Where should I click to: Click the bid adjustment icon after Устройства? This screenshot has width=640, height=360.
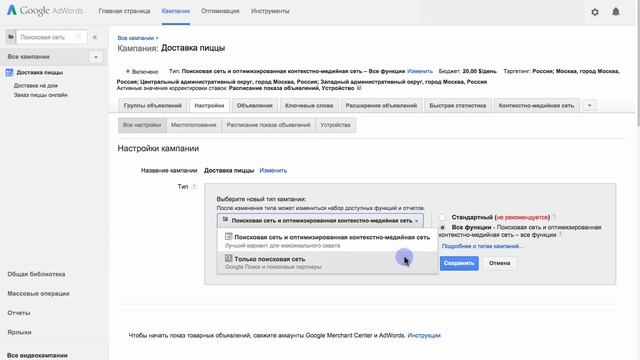coord(359,88)
